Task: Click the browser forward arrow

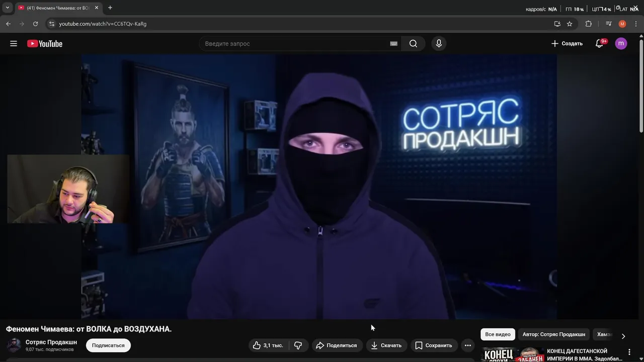Action: click(x=22, y=24)
